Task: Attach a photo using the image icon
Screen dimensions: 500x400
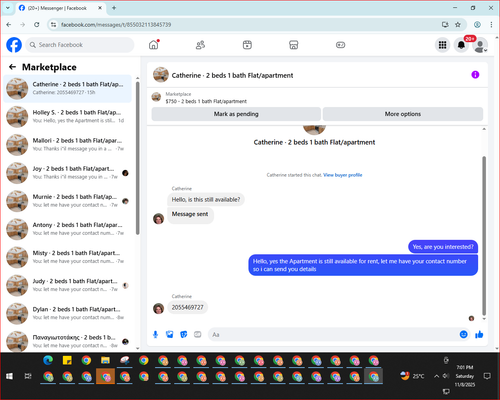Action: coord(170,334)
